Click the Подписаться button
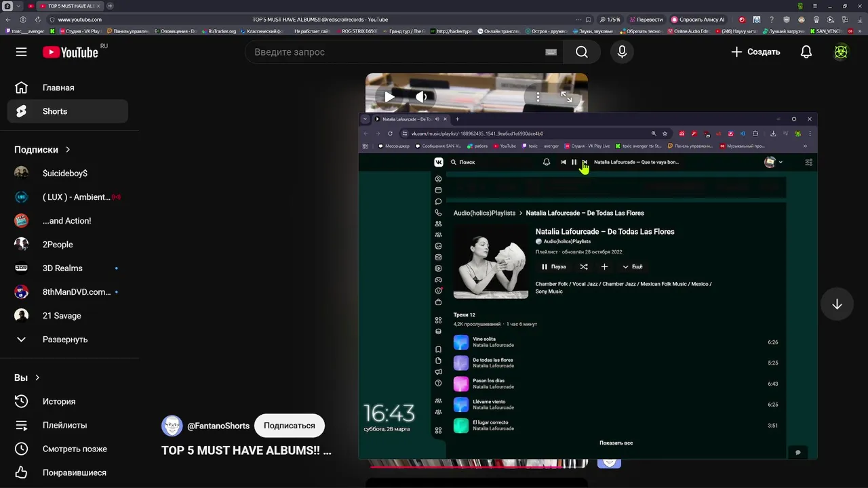The width and height of the screenshot is (868, 488). click(x=290, y=426)
